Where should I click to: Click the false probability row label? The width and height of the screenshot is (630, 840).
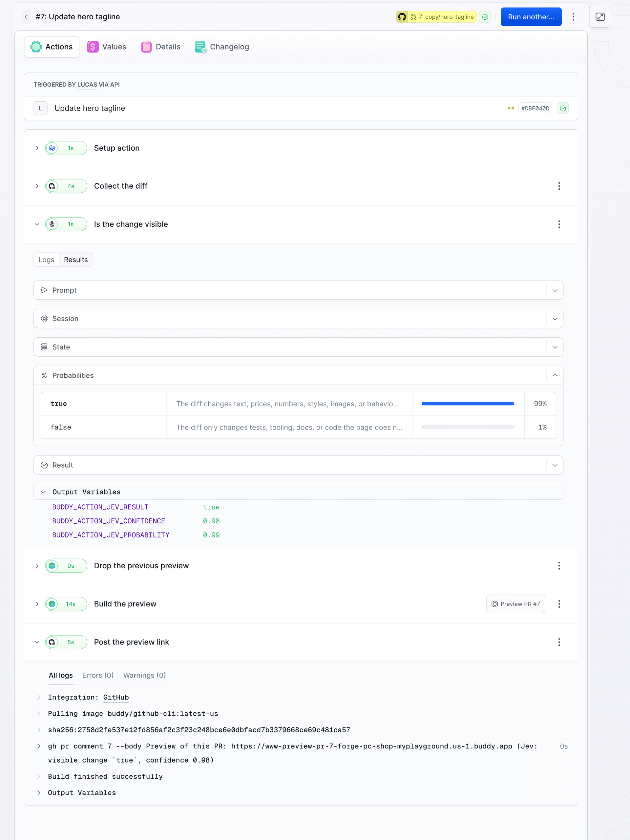61,428
